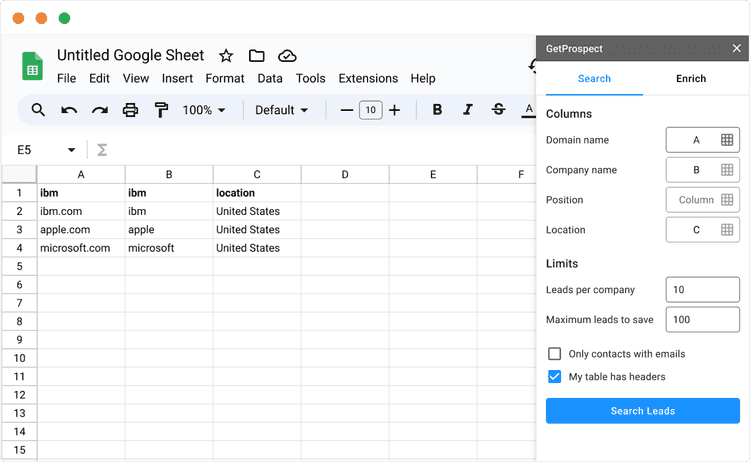Screen dimensions: 750x462
Task: Open the Extensions menu
Action: (x=368, y=78)
